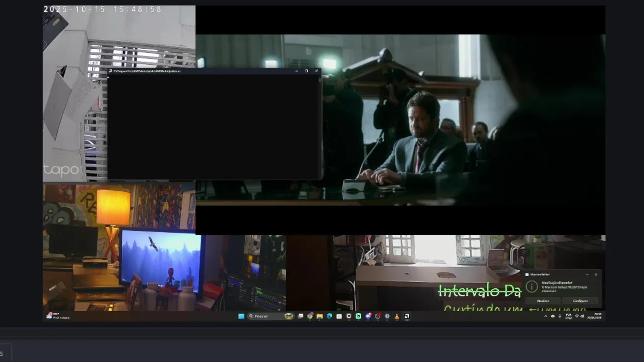The image size is (644, 362).
Task: Click Atualizar in Macrium Reflect notification
Action: (x=543, y=301)
